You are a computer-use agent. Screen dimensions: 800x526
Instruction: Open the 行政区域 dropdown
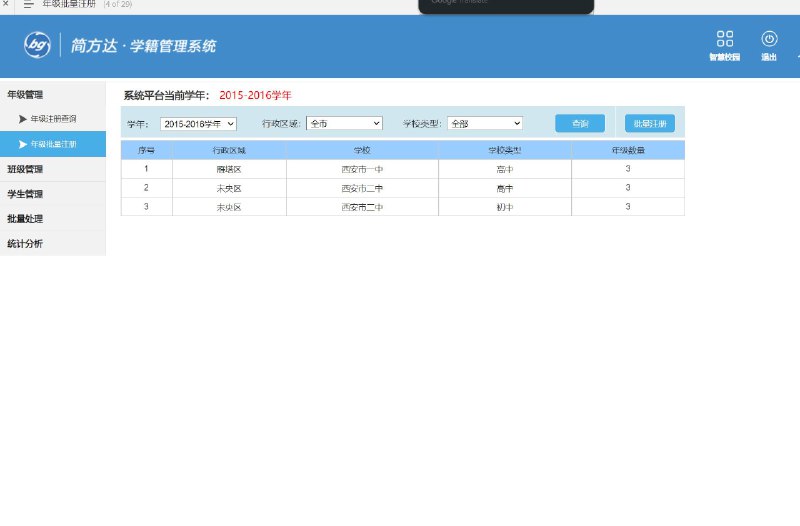pos(344,123)
